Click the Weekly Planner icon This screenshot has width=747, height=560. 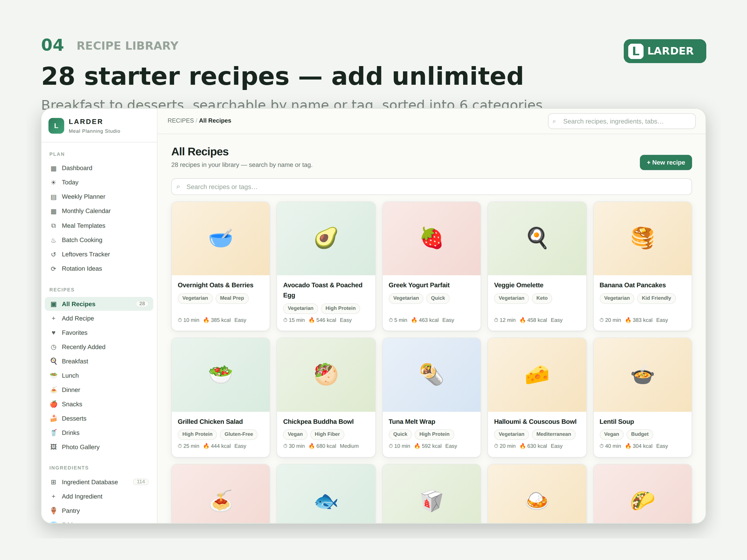(53, 197)
